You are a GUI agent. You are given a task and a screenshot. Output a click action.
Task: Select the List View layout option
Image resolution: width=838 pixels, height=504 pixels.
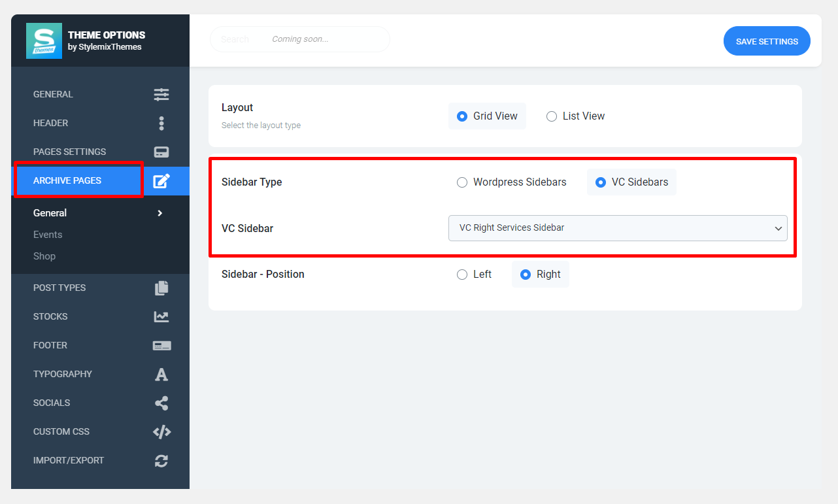point(552,116)
